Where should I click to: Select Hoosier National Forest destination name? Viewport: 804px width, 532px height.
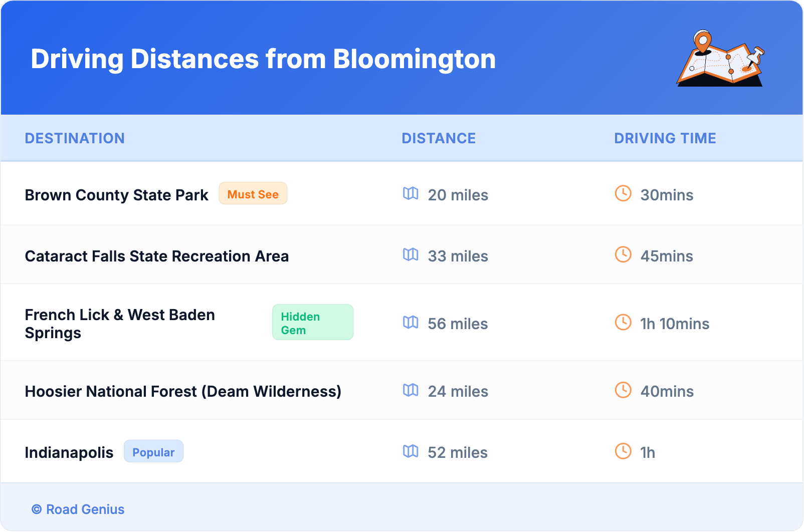(183, 391)
